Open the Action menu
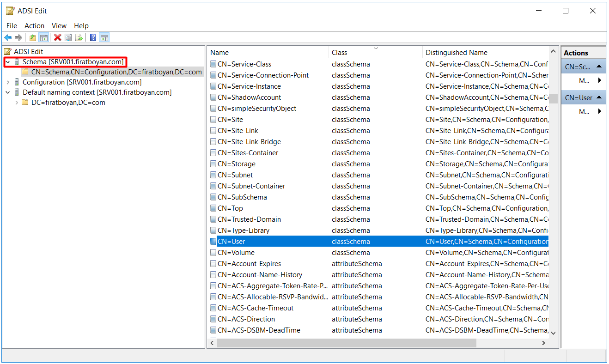The image size is (609, 364). coord(35,26)
